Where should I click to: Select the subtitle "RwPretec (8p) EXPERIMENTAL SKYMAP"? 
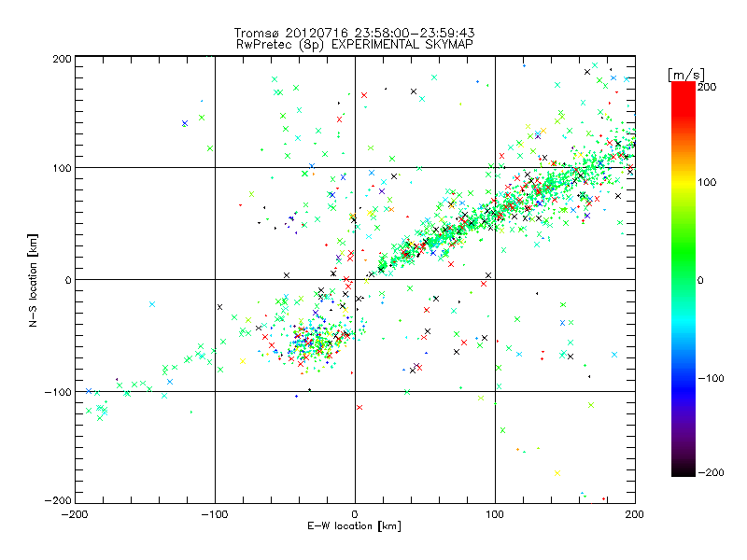point(354,45)
